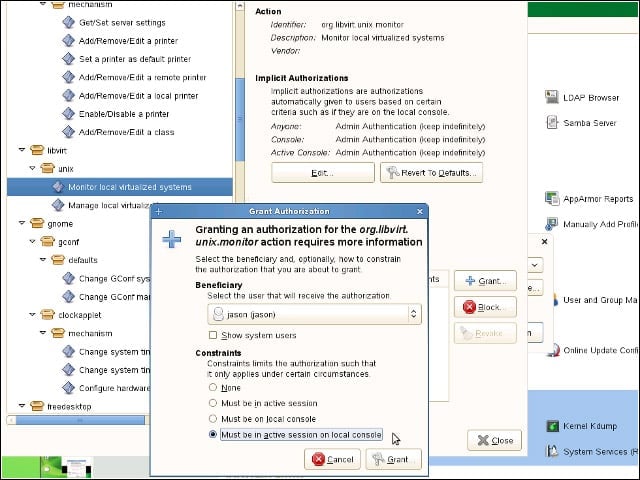Click Grant button in the dialog
This screenshot has width=640, height=480.
(x=393, y=459)
